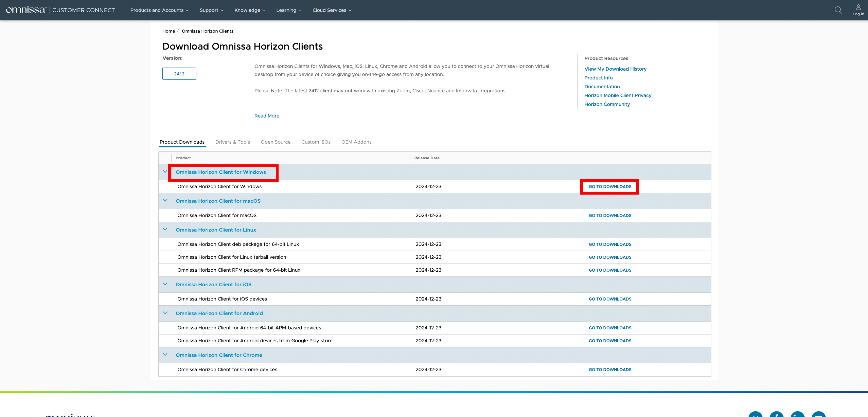Go to downloads for Windows client
The width and height of the screenshot is (868, 417).
tap(610, 187)
